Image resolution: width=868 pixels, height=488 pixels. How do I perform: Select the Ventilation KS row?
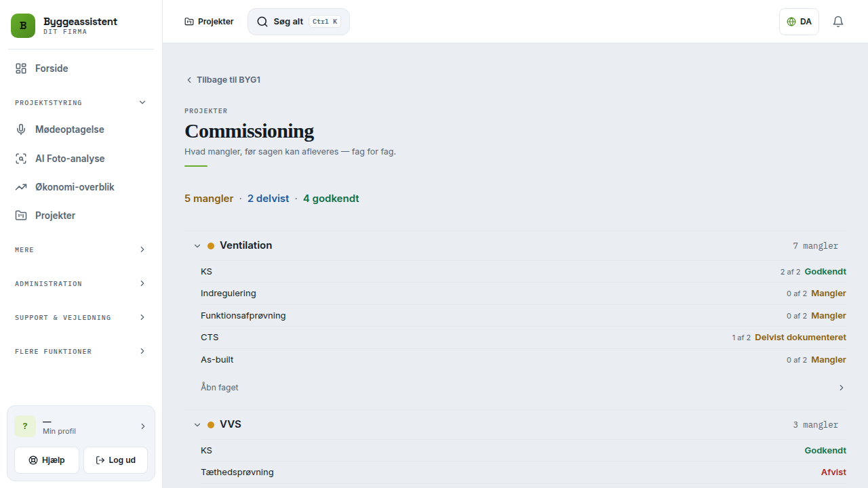(524, 272)
